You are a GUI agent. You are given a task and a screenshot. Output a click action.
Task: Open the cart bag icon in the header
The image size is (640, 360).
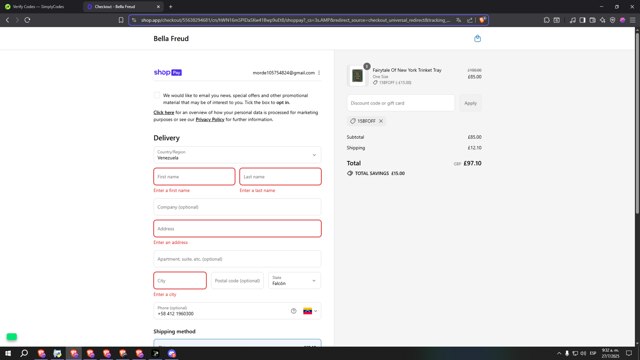[477, 38]
